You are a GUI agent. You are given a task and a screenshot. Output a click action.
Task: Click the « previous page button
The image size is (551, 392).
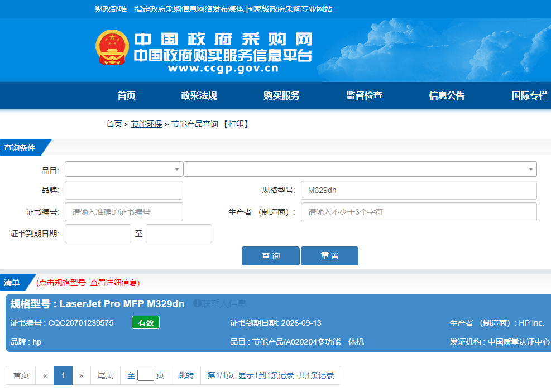[x=45, y=375]
